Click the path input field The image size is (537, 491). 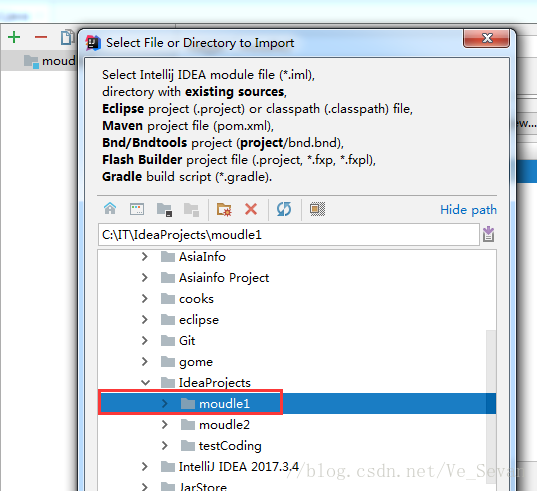click(x=289, y=235)
